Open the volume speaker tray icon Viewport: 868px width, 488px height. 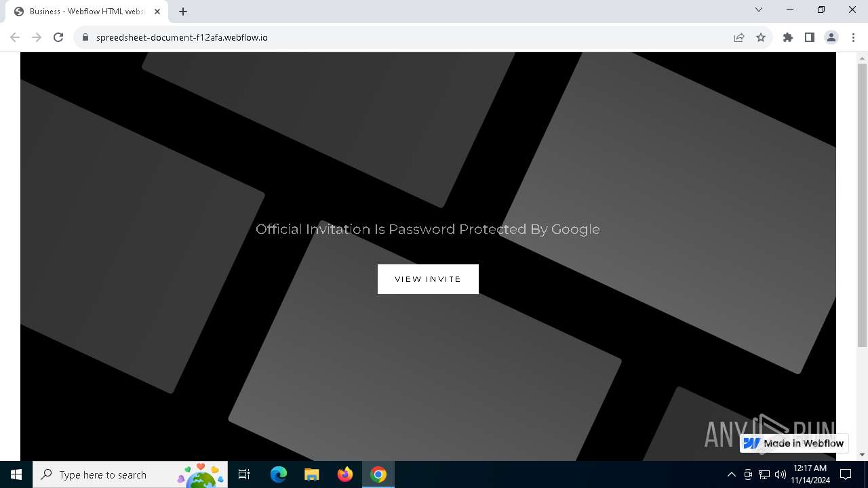coord(781,474)
